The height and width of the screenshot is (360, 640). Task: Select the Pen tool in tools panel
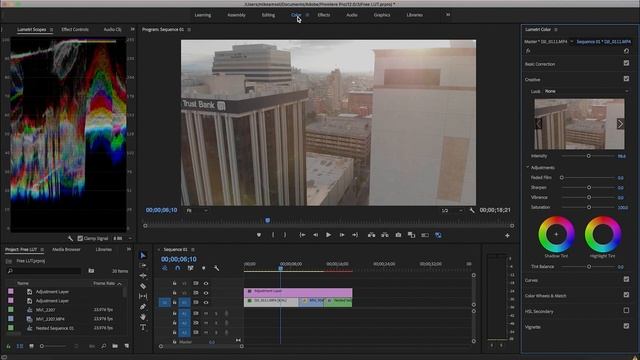click(x=143, y=307)
